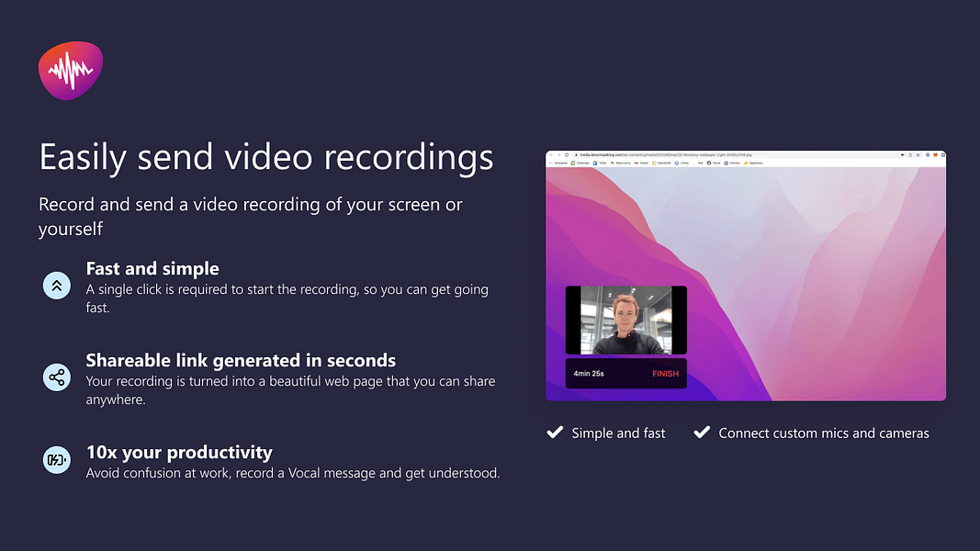
Task: Click the double chevron Fast and simple icon
Action: 56,286
